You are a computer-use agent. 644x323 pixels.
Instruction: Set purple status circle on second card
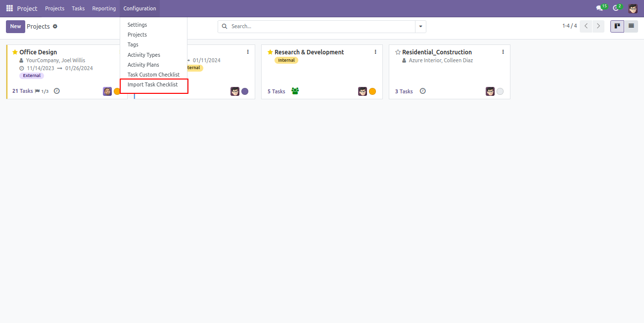pyautogui.click(x=245, y=91)
